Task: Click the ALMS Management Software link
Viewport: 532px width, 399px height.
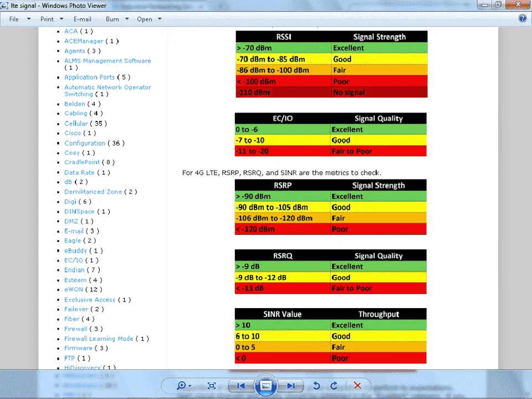Action: (x=108, y=61)
